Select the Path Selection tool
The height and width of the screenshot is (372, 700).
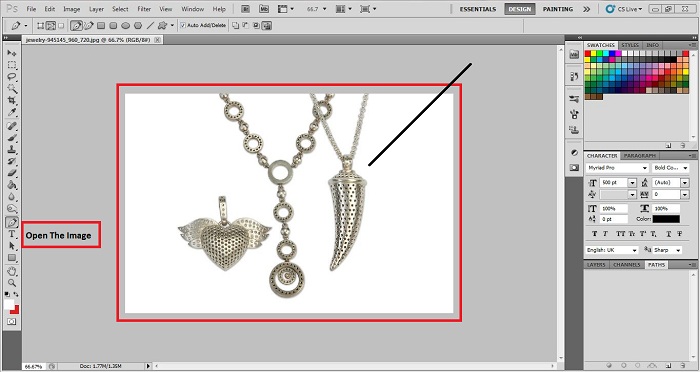pyautogui.click(x=12, y=246)
